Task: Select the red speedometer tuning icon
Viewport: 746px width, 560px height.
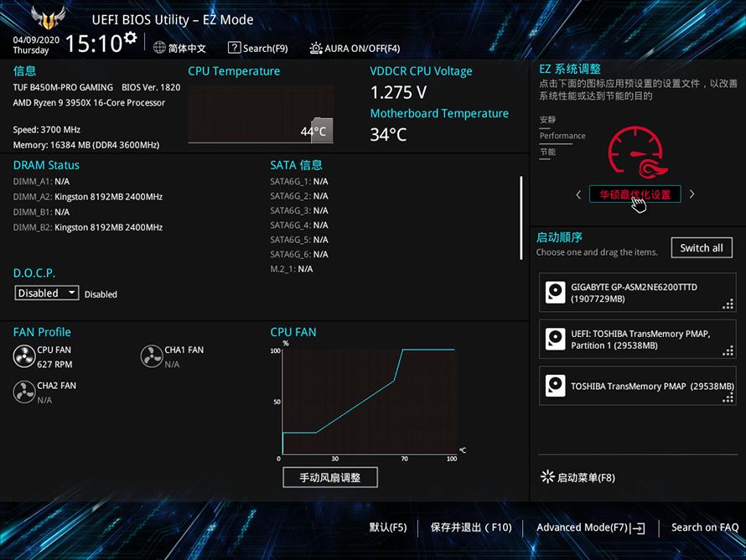Action: (x=635, y=151)
